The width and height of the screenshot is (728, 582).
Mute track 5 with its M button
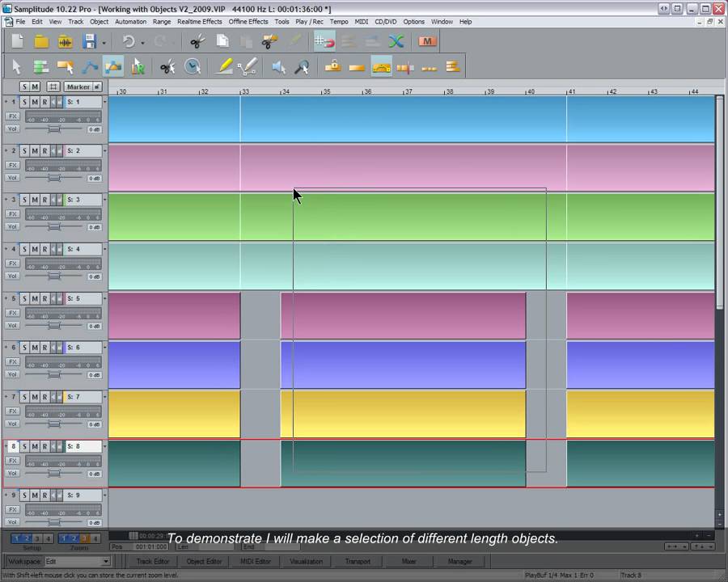coord(35,298)
